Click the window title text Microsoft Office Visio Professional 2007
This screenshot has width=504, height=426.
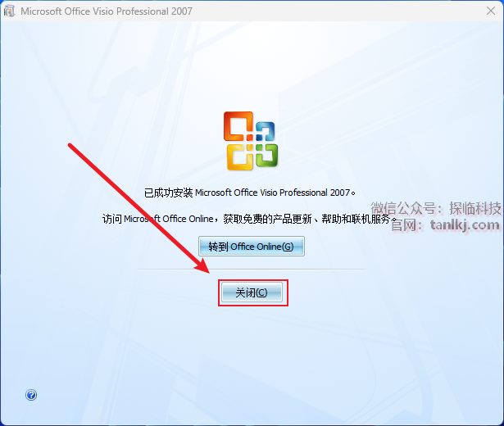107,11
